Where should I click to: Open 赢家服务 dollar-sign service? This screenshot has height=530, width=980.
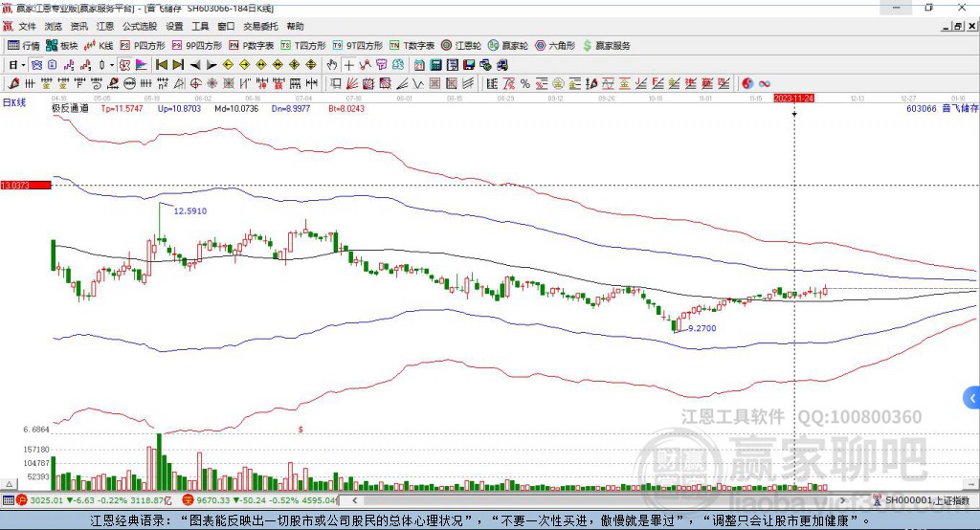(607, 46)
